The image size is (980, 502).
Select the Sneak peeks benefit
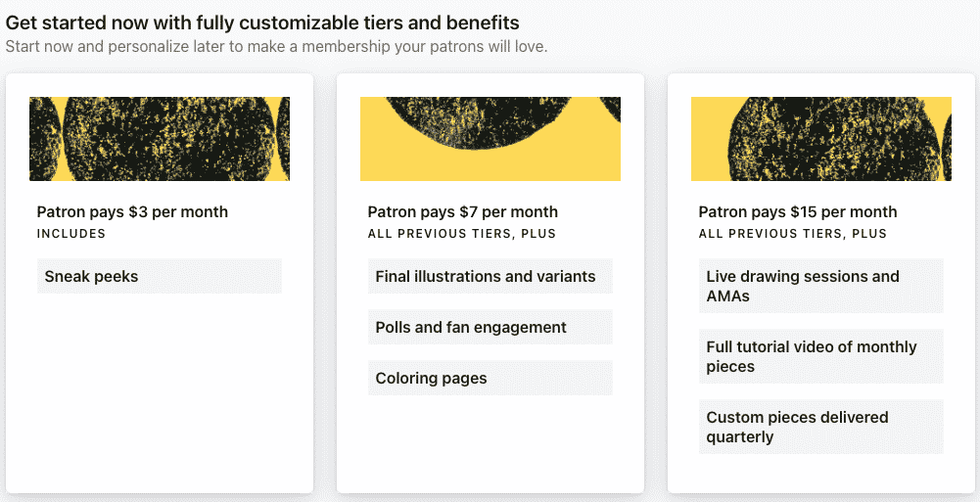tap(160, 277)
